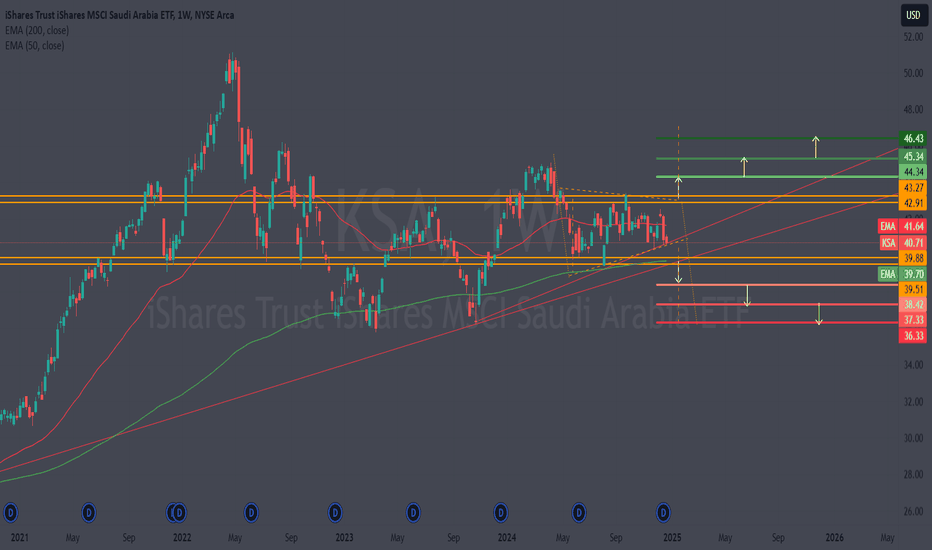
Task: Click the 45.34 green price label
Action: tap(912, 156)
